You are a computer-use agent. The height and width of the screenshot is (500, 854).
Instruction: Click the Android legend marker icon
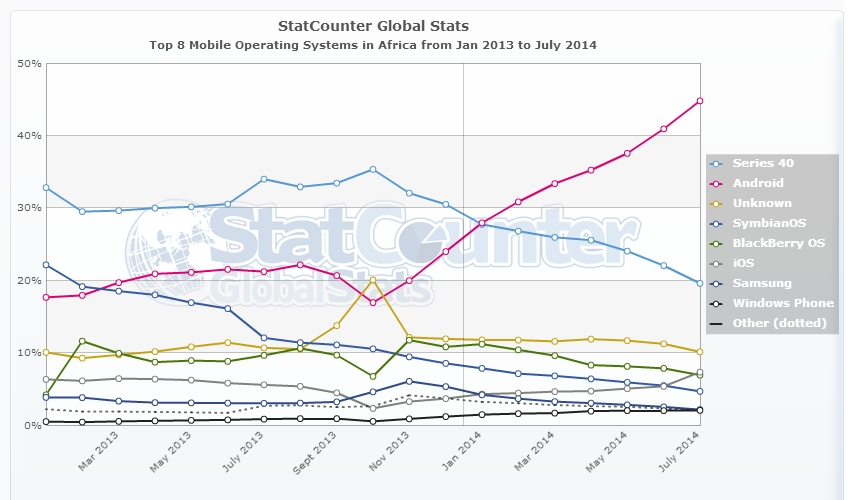(716, 183)
